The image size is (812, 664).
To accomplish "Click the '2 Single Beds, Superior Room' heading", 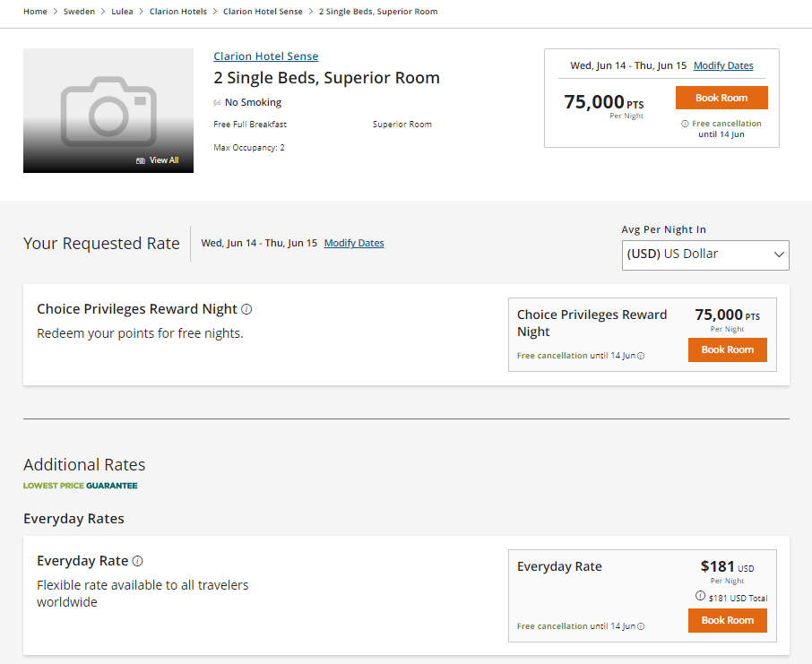I will pos(327,78).
